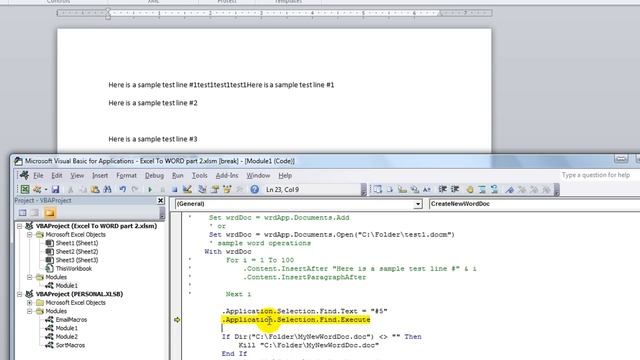The image size is (640, 360).
Task: Click the View Microsoft Excel toolbar icon
Action: point(25,189)
